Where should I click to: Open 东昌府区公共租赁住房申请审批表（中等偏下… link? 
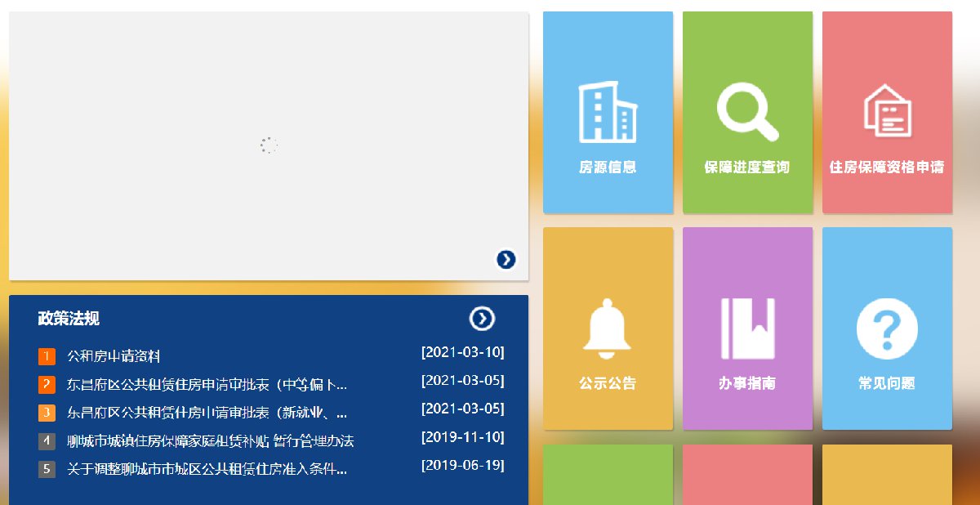point(207,384)
